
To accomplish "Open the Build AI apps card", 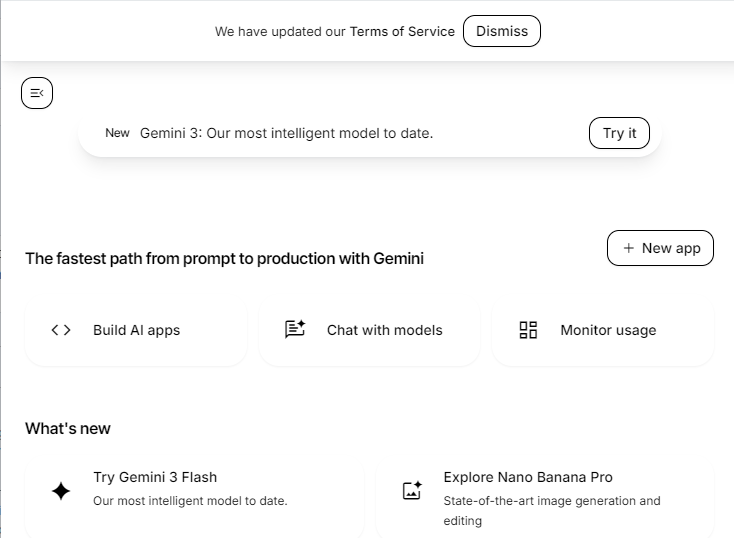I will pyautogui.click(x=136, y=331).
